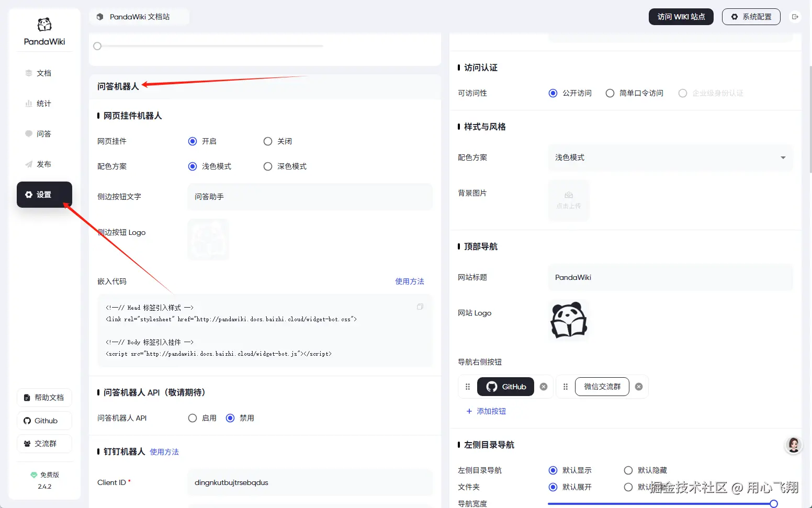
Task: Click the 背景图片 upload box
Action: 569,200
